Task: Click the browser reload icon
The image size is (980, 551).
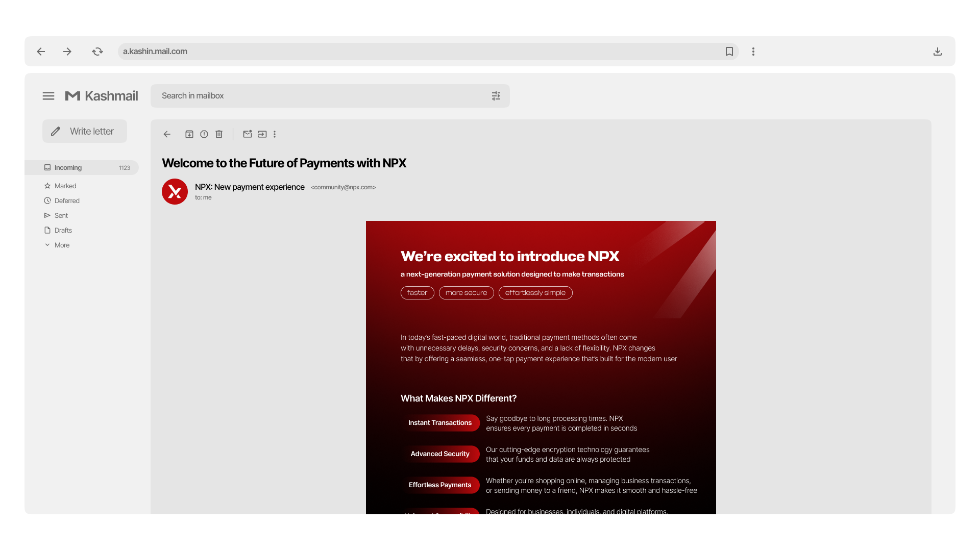Action: (97, 52)
